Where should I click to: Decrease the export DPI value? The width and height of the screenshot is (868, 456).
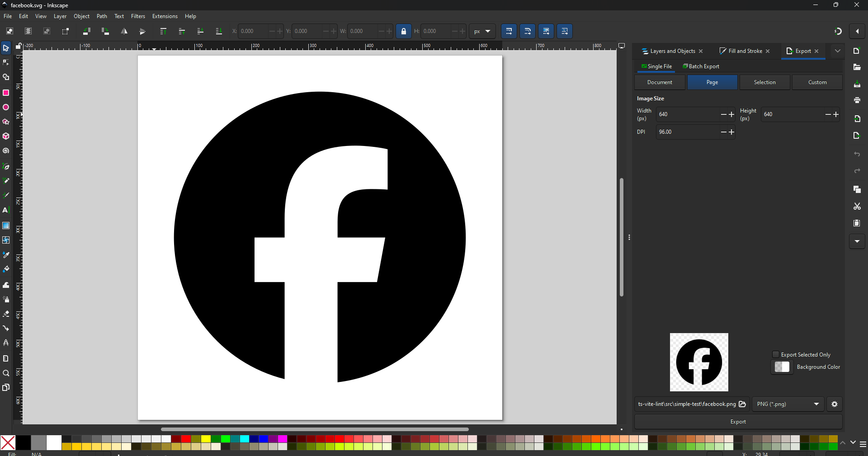724,132
